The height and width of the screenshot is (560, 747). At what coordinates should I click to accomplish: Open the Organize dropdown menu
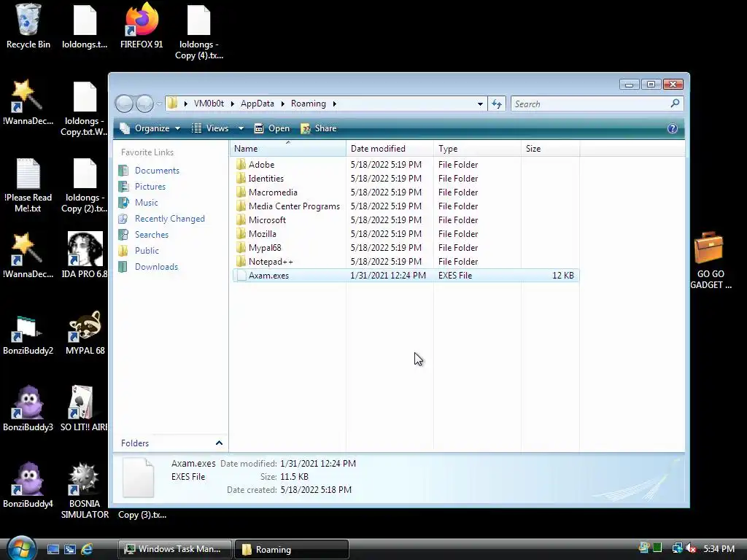[x=150, y=128]
